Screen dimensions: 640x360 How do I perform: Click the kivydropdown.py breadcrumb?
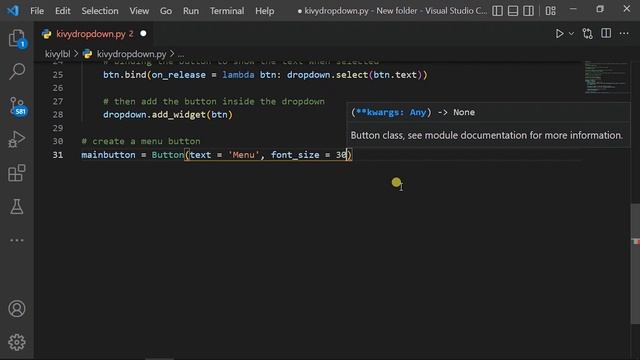click(x=131, y=54)
